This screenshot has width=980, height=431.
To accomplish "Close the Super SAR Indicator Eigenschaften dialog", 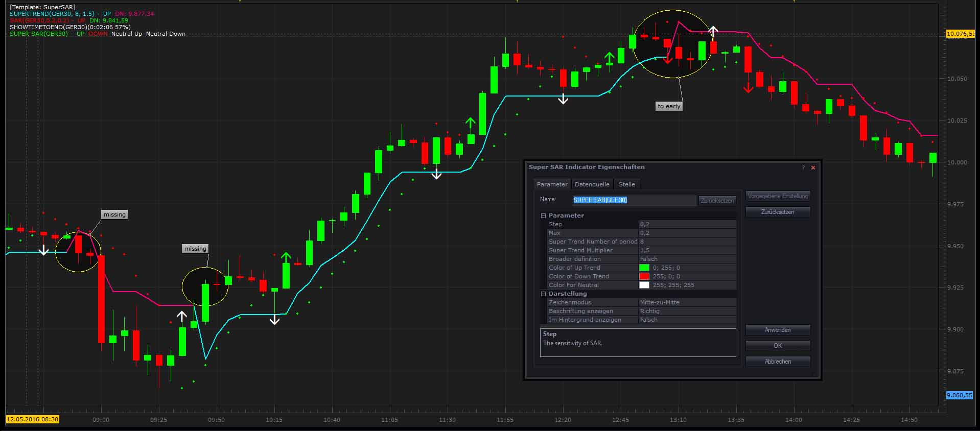I will 813,167.
